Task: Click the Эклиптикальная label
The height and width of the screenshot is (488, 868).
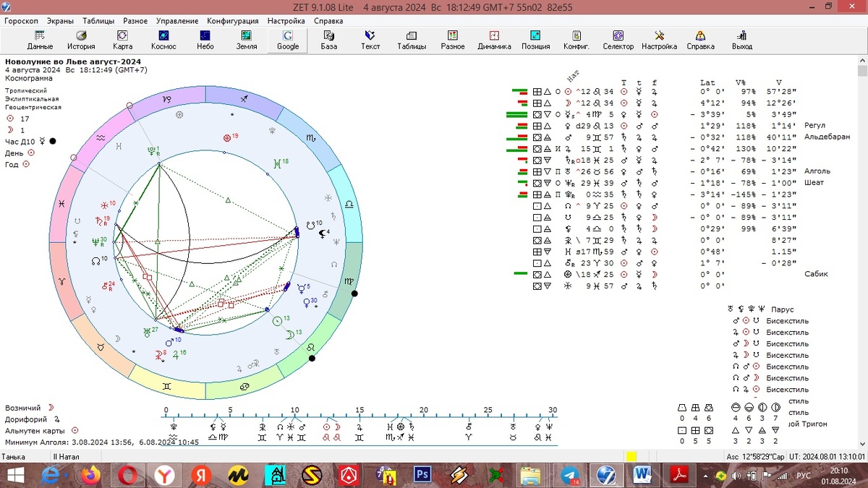Action: [32, 99]
